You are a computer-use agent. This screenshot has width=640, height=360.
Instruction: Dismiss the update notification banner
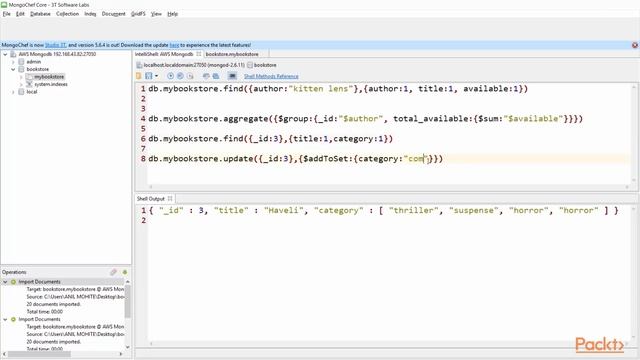pyautogui.click(x=635, y=45)
